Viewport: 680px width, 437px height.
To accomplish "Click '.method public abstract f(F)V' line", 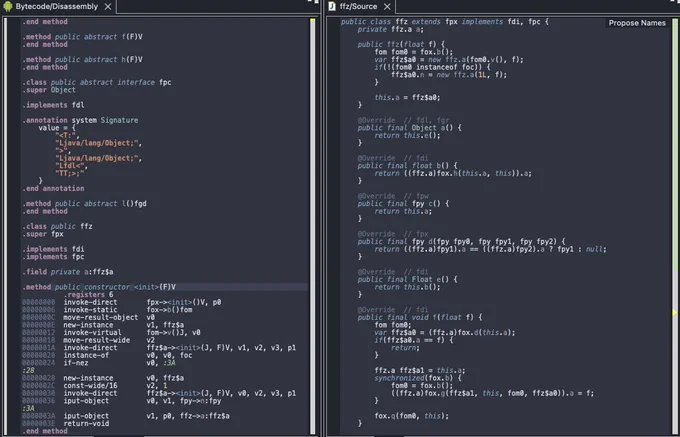I will click(x=82, y=37).
